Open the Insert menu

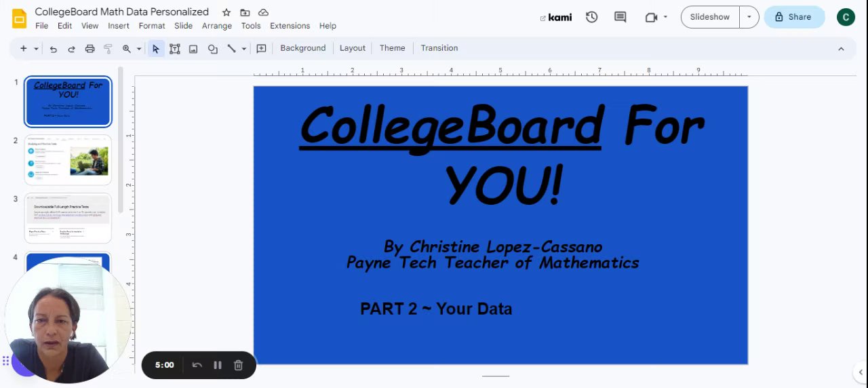119,26
